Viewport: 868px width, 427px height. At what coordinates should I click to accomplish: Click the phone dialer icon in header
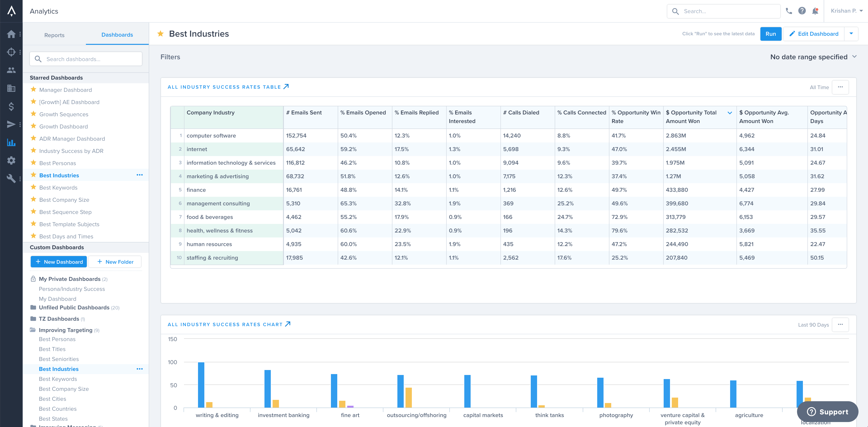[x=789, y=11]
